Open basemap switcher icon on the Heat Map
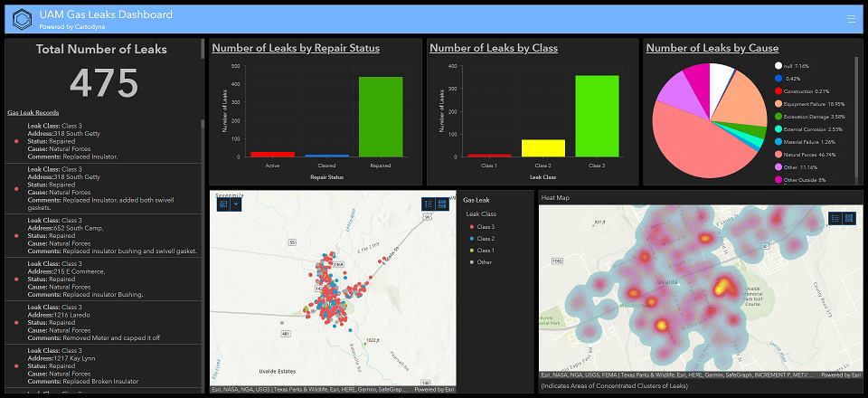The width and height of the screenshot is (868, 398). [x=849, y=218]
